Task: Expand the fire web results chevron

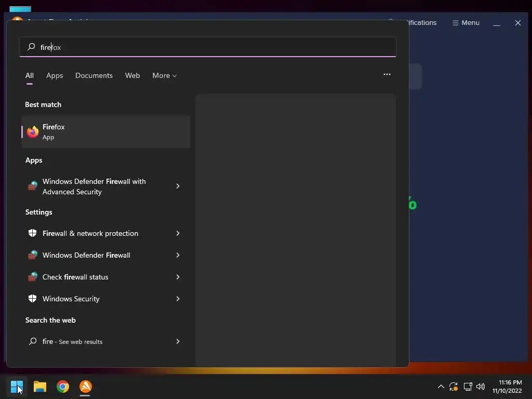Action: click(178, 341)
